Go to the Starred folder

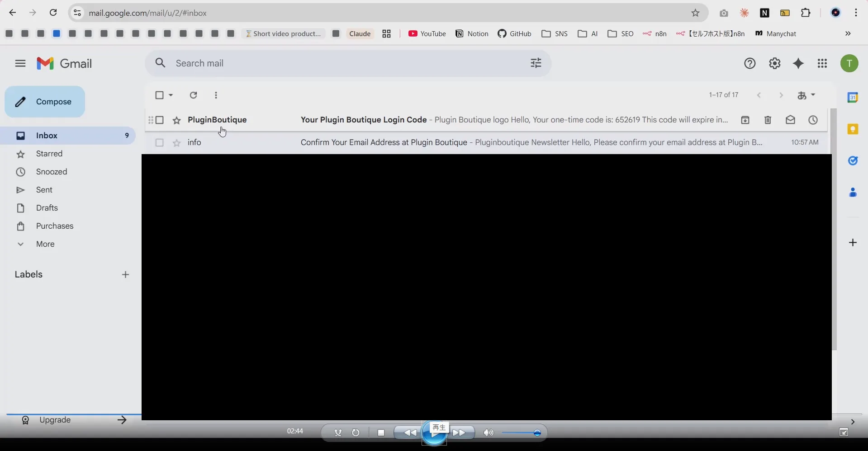49,154
